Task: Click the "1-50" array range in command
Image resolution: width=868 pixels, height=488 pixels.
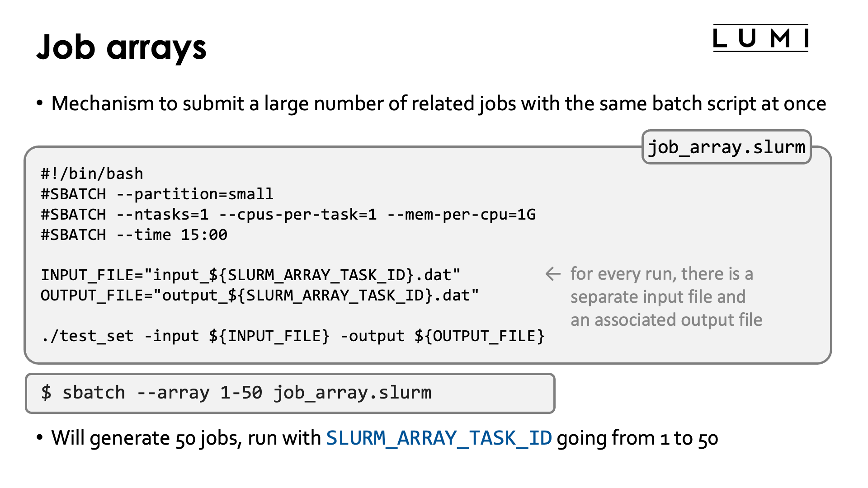Action: pyautogui.click(x=241, y=393)
